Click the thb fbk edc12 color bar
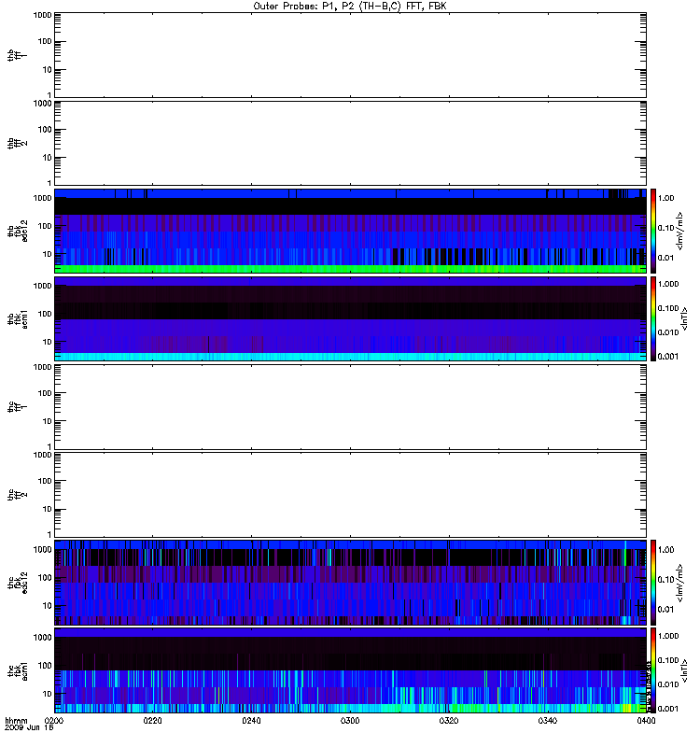The height and width of the screenshot is (747, 700). pyautogui.click(x=653, y=231)
